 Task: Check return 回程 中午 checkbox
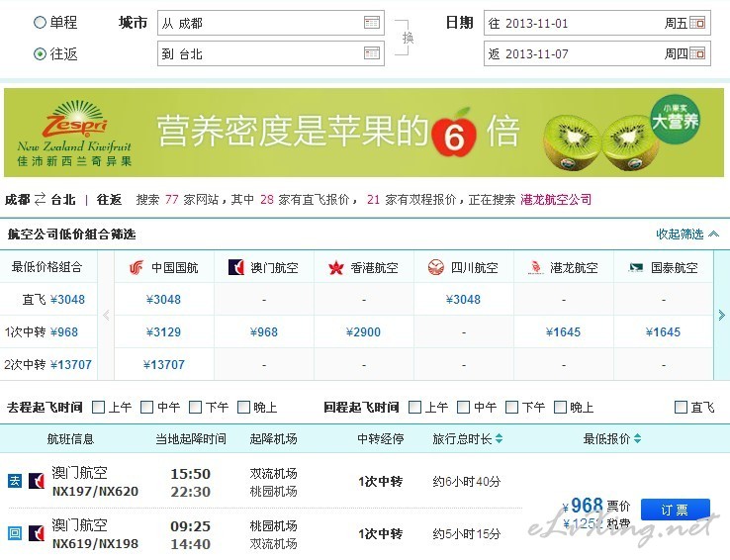coord(463,408)
